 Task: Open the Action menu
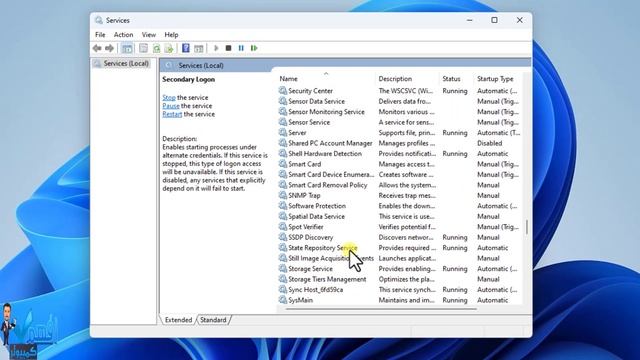point(123,35)
